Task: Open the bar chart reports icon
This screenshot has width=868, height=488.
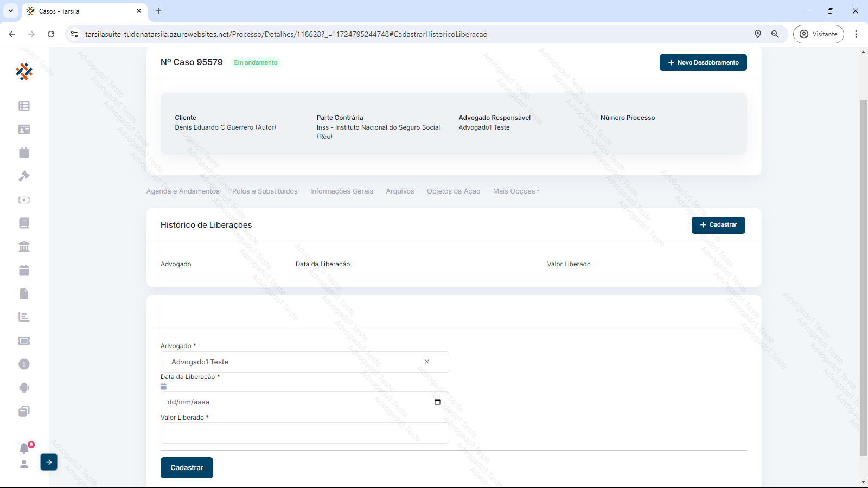Action: click(x=24, y=317)
